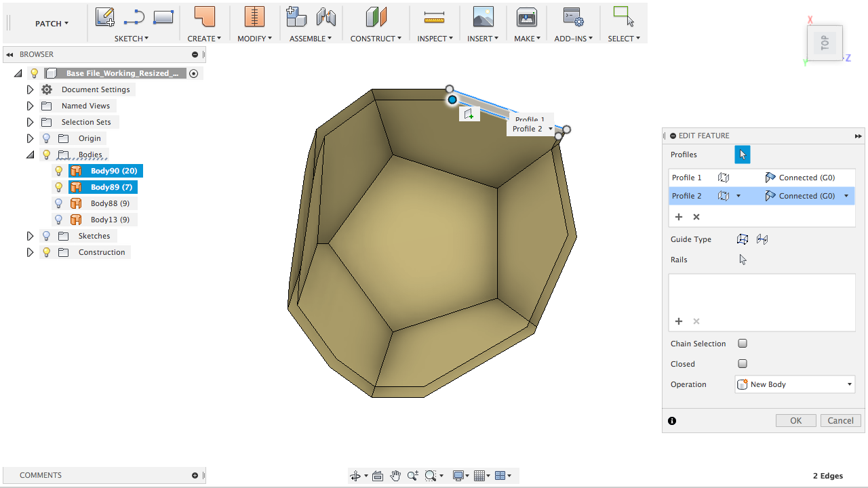Toggle visibility lightbulb for Origin folder
This screenshot has height=488, width=868.
tap(46, 138)
